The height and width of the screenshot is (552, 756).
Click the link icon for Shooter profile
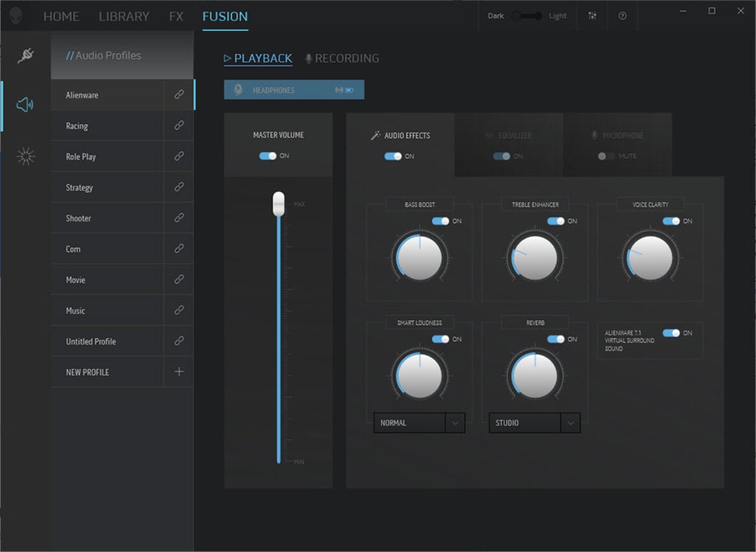click(x=179, y=218)
